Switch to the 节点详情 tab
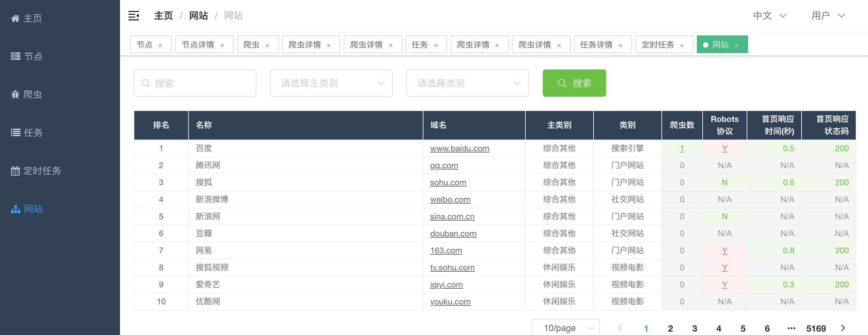868x335 pixels. pyautogui.click(x=198, y=45)
